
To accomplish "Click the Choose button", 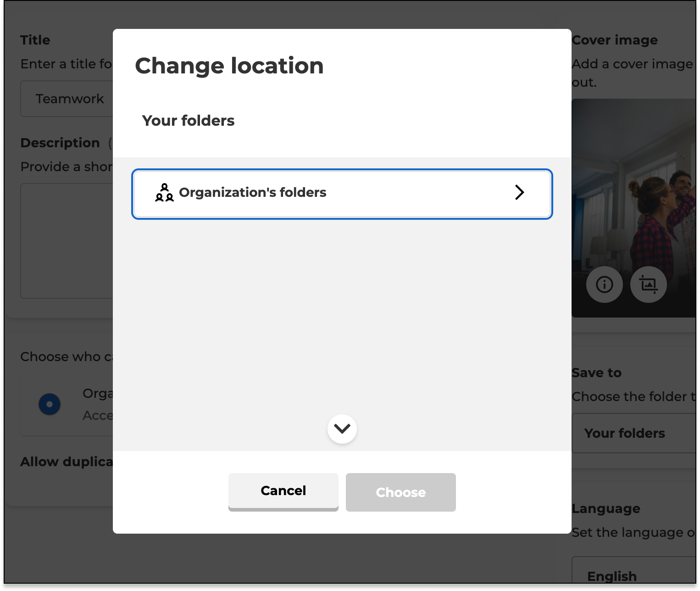I will coord(400,492).
